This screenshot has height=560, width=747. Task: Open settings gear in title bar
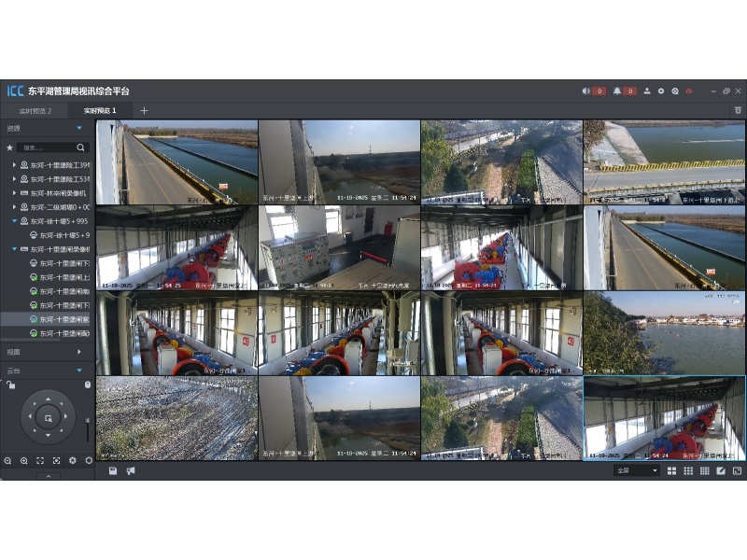pyautogui.click(x=660, y=91)
